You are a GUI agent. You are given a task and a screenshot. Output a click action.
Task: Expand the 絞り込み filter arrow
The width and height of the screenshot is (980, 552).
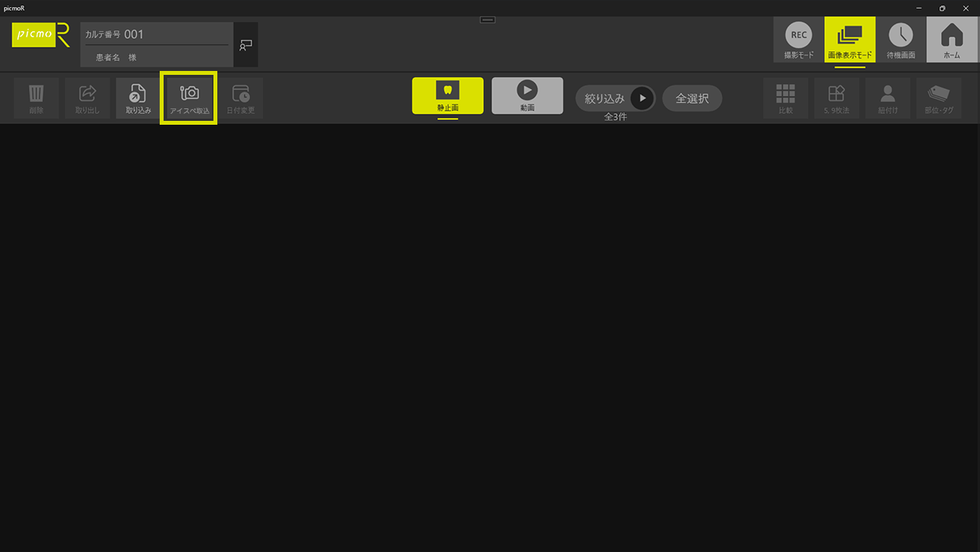[642, 98]
